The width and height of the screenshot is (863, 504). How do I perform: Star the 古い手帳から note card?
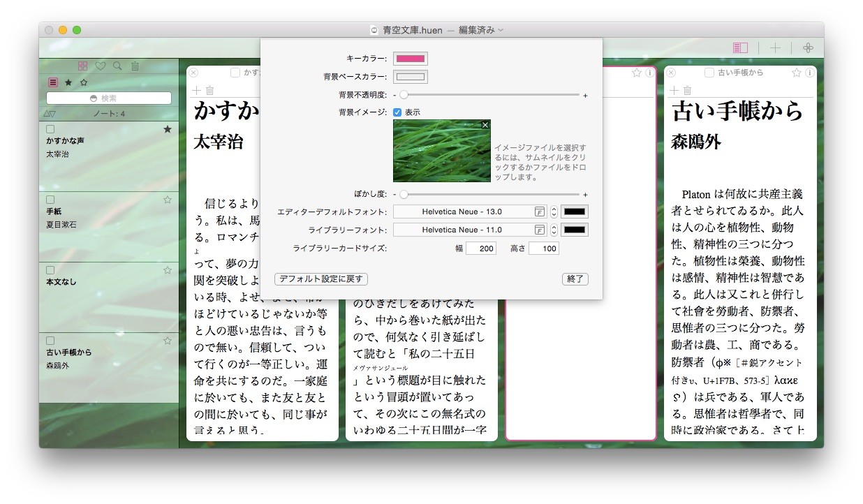pyautogui.click(x=797, y=73)
